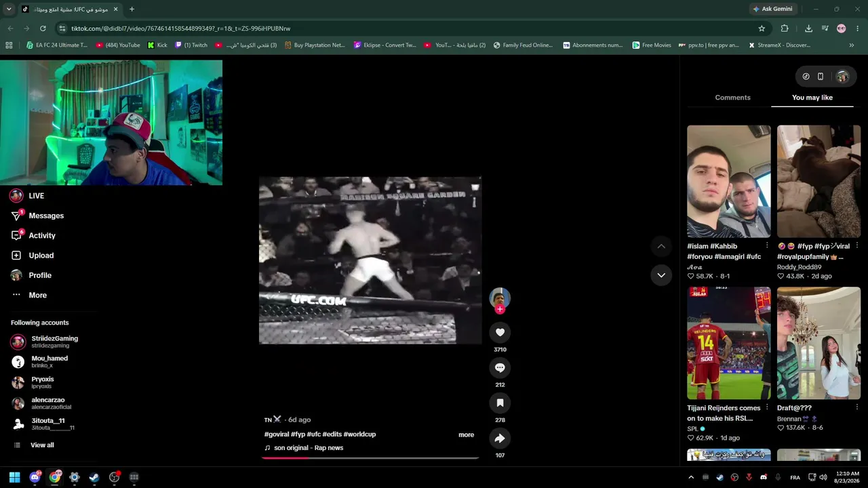
Task: Open options for the Draft@??? video
Action: tap(857, 407)
